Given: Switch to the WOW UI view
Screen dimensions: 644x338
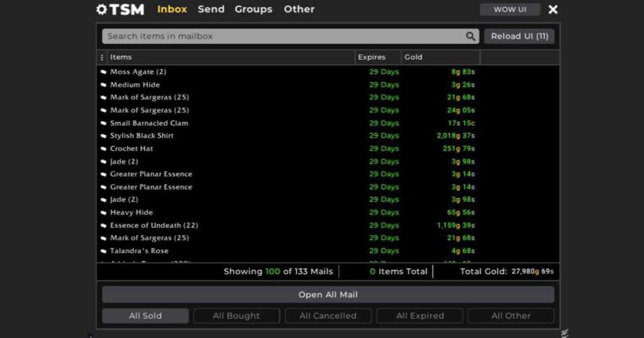Looking at the screenshot, I should (509, 9).
